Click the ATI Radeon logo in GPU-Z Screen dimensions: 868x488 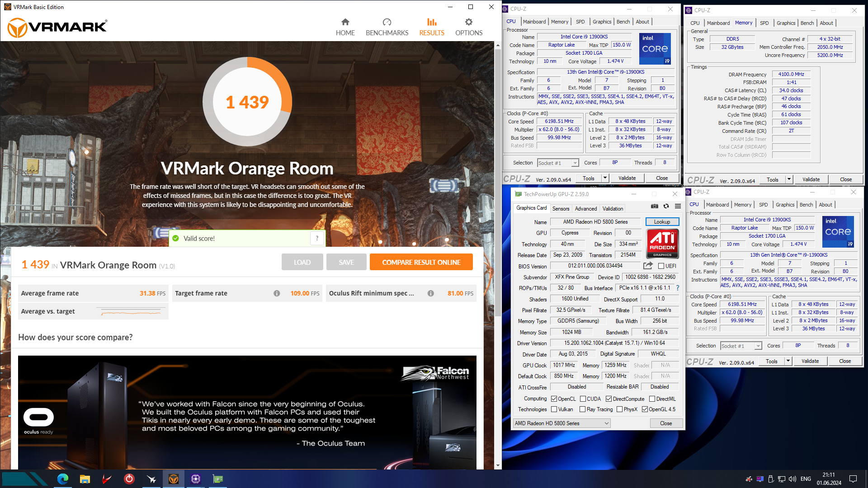662,244
